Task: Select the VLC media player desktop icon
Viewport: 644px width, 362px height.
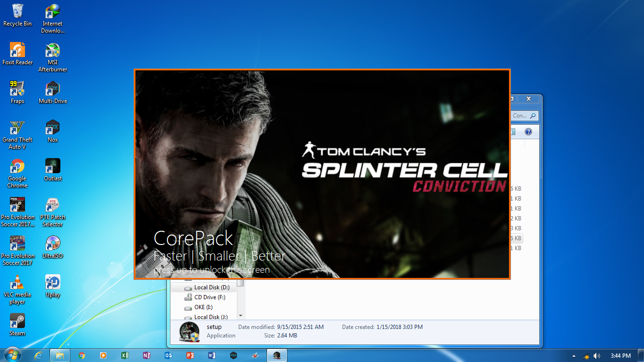Action: pos(17,290)
